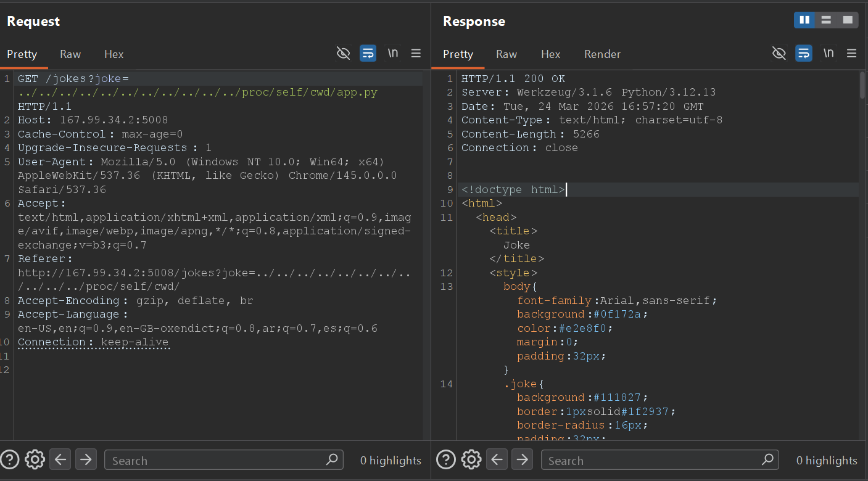Switch to Raw tab in Response
The height and width of the screenshot is (481, 868).
click(506, 54)
